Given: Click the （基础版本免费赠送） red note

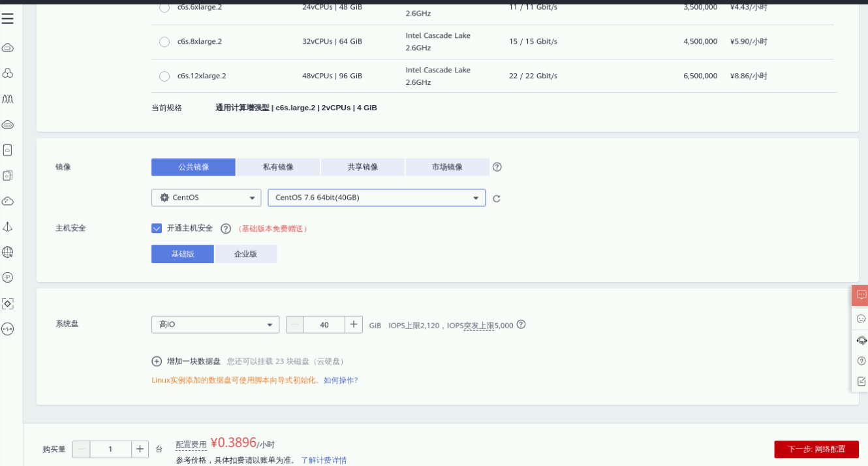Looking at the screenshot, I should point(273,228).
